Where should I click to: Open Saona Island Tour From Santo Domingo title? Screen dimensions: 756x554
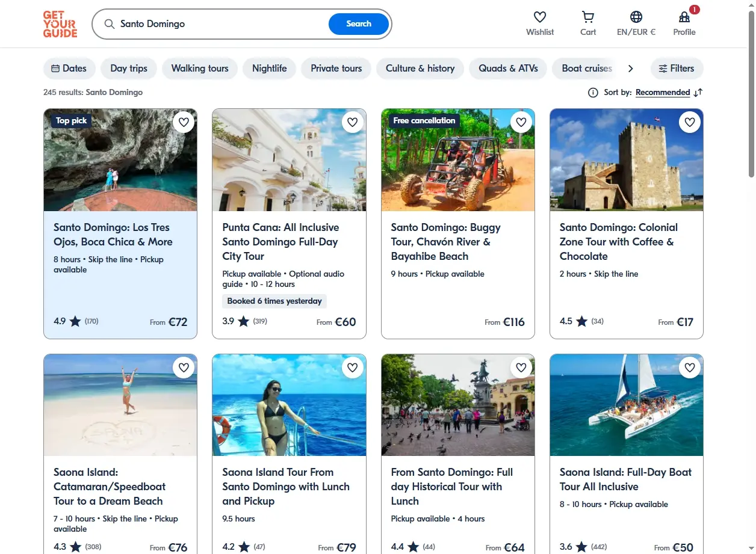point(286,487)
